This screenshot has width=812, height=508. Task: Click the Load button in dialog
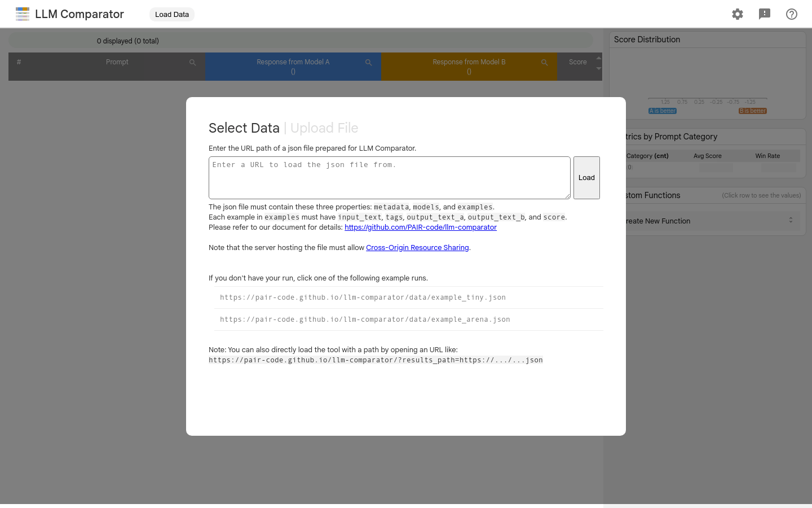[586, 178]
